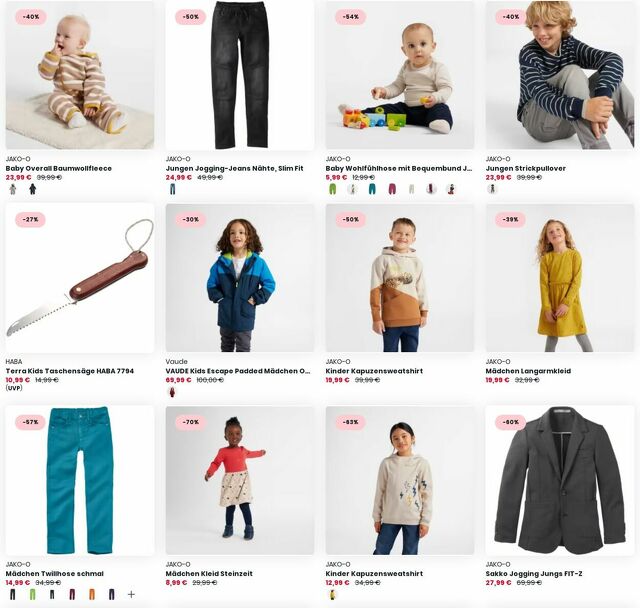Open Mädchen Kleid Steinzeit product link
This screenshot has width=640, height=608.
[x=209, y=573]
